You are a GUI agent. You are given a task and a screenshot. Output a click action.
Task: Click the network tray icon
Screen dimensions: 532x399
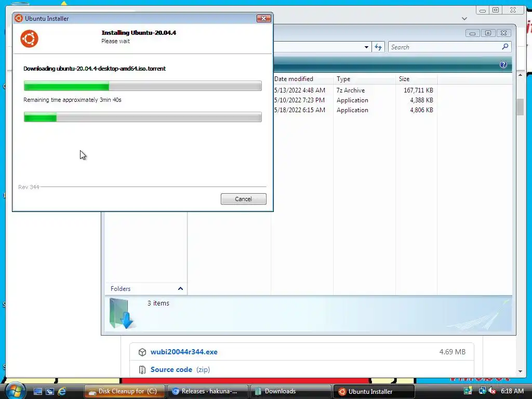point(482,391)
